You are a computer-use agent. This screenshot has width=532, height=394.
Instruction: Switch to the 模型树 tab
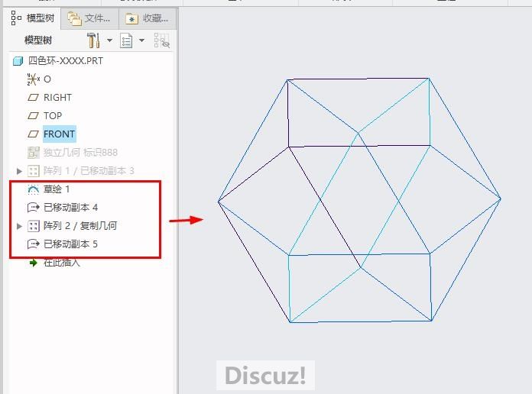click(33, 18)
